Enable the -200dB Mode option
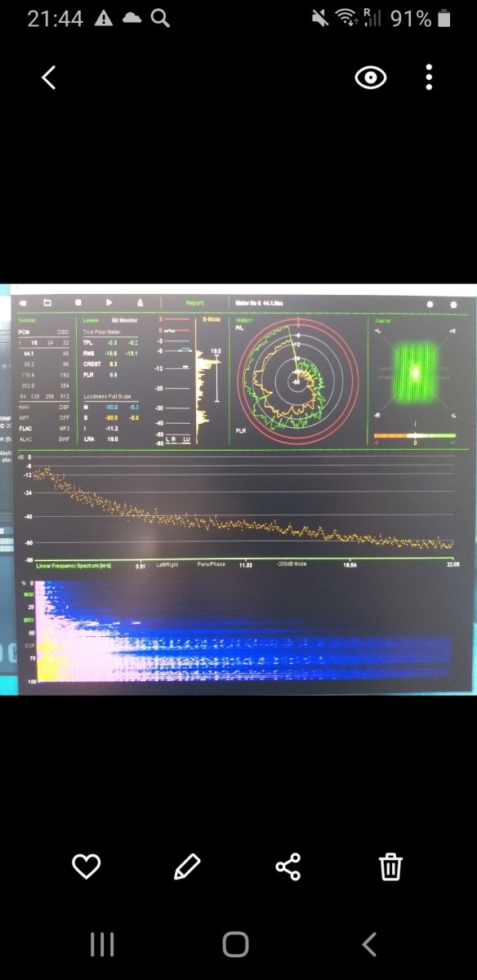This screenshot has width=477, height=980. coord(292,564)
